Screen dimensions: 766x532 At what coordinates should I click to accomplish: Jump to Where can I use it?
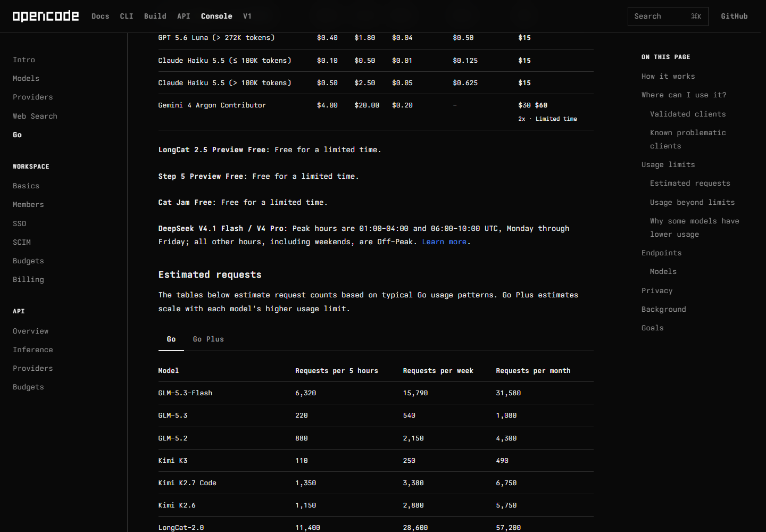pos(684,95)
